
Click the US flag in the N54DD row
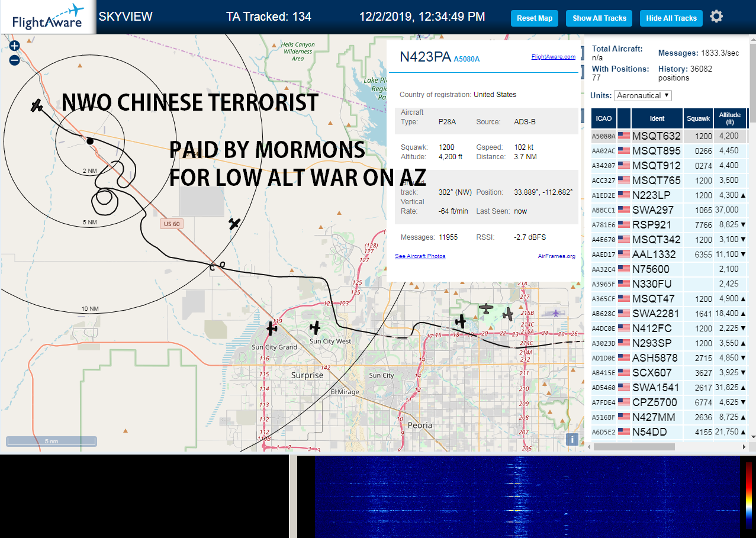tap(624, 432)
